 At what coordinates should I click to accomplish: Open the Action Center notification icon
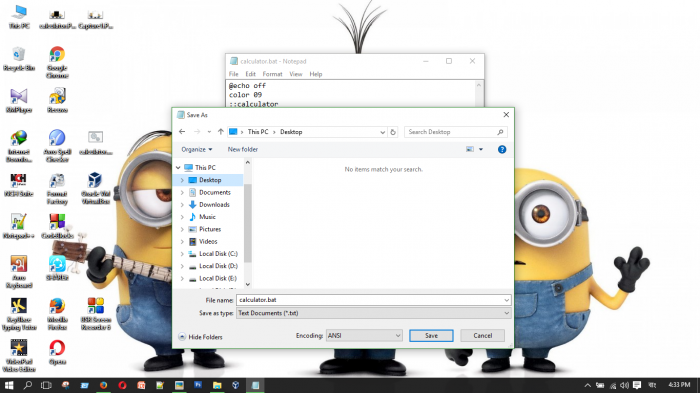point(637,385)
